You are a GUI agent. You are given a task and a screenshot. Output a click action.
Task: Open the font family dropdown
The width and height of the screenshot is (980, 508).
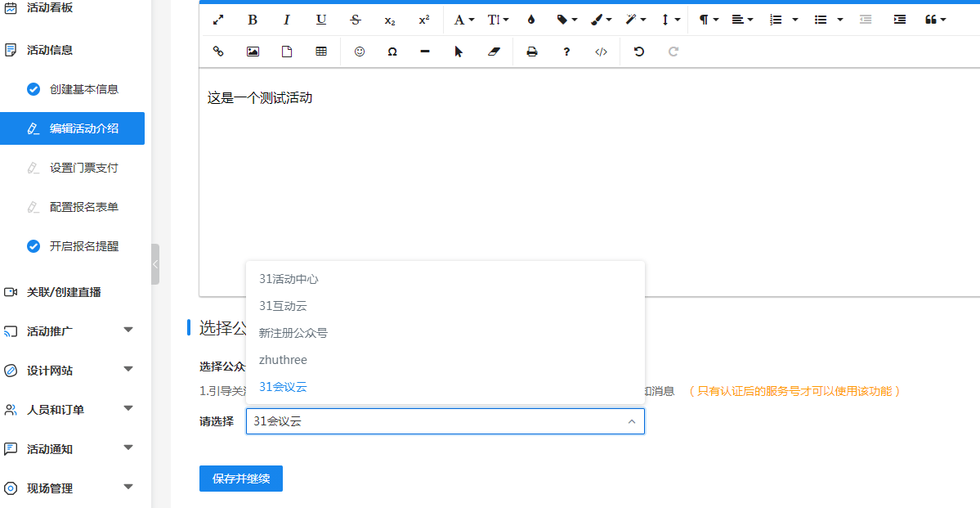tap(463, 20)
